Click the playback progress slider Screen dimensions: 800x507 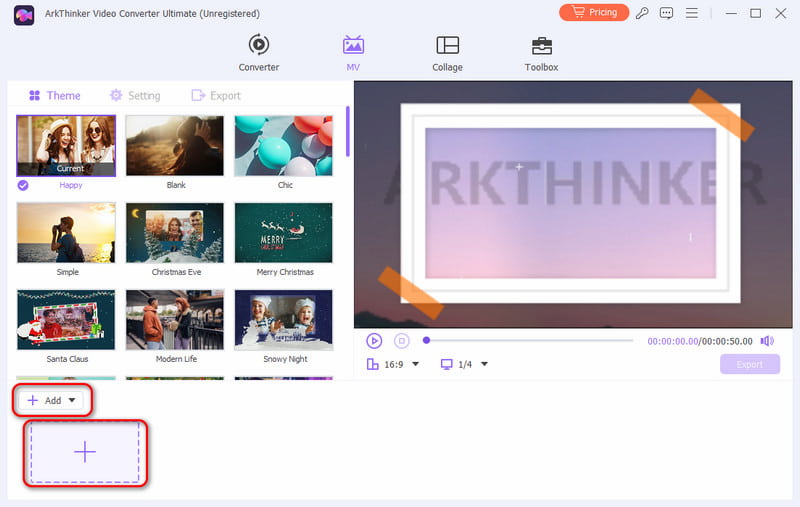coord(528,340)
